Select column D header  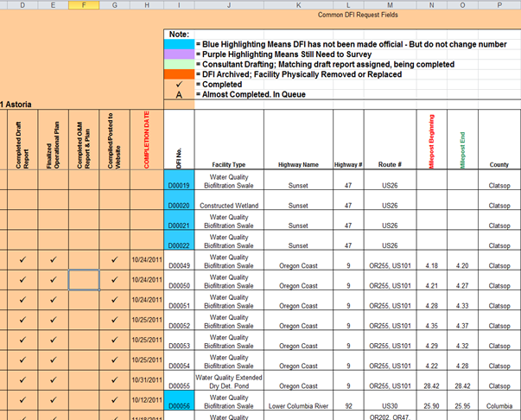pyautogui.click(x=22, y=4)
